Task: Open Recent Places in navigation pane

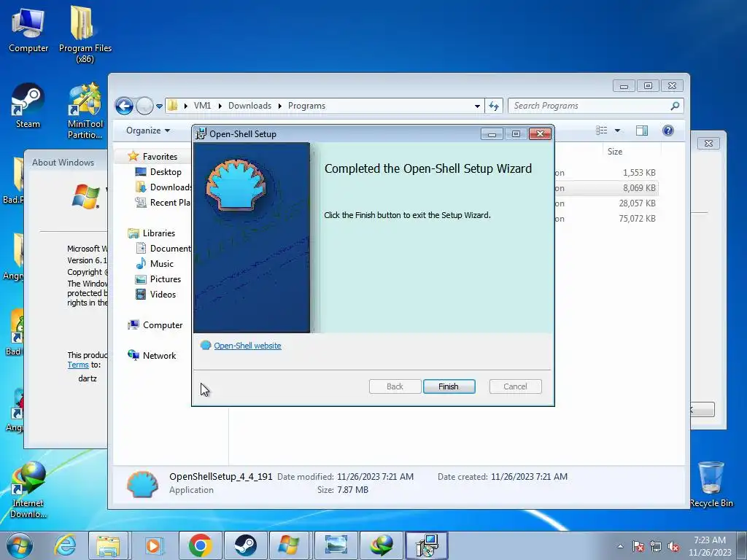Action: pos(163,203)
